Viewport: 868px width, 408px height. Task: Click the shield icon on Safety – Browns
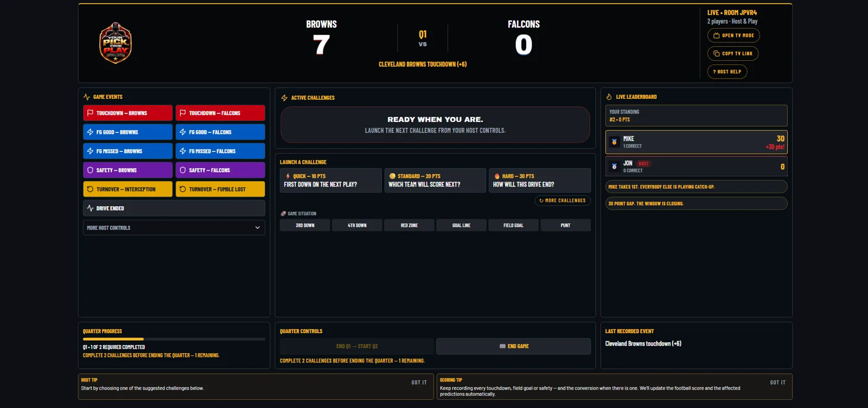tap(90, 170)
